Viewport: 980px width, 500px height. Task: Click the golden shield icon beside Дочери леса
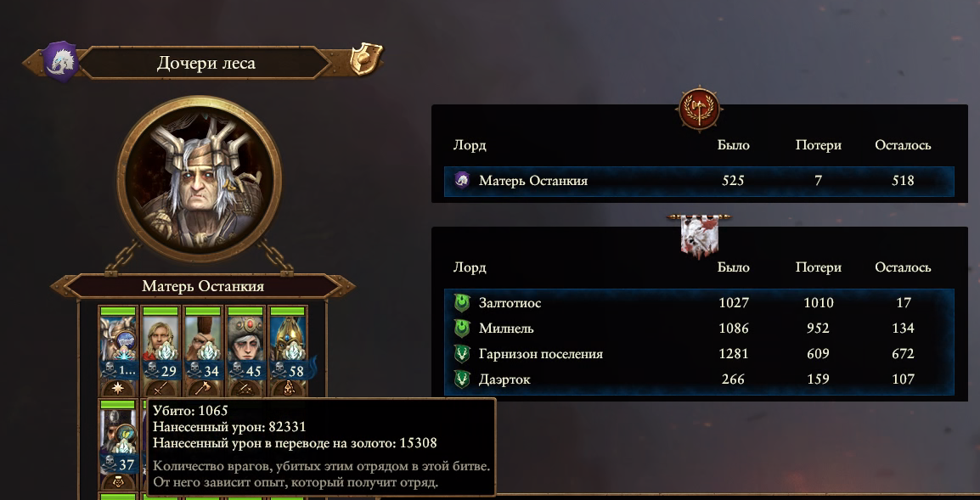tap(366, 60)
